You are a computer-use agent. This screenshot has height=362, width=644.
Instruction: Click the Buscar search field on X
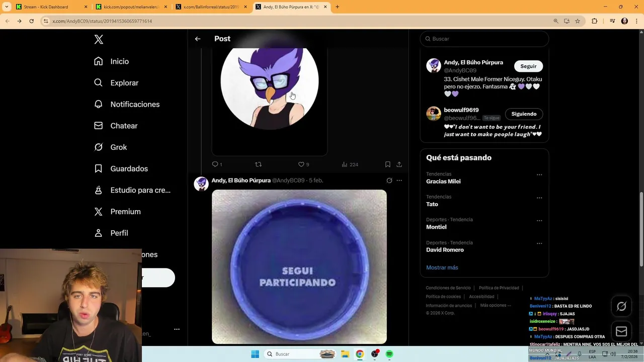485,39
